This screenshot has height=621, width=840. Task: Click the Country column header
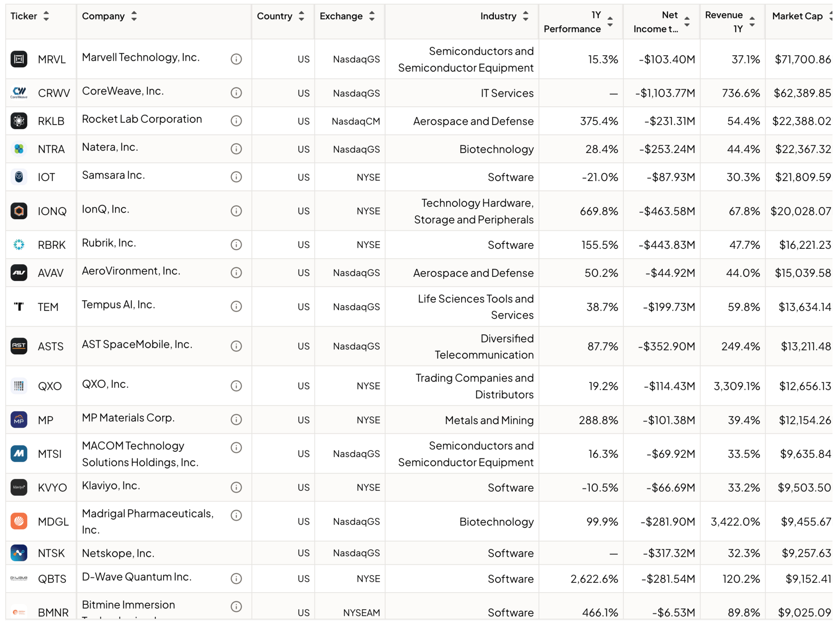click(x=274, y=16)
